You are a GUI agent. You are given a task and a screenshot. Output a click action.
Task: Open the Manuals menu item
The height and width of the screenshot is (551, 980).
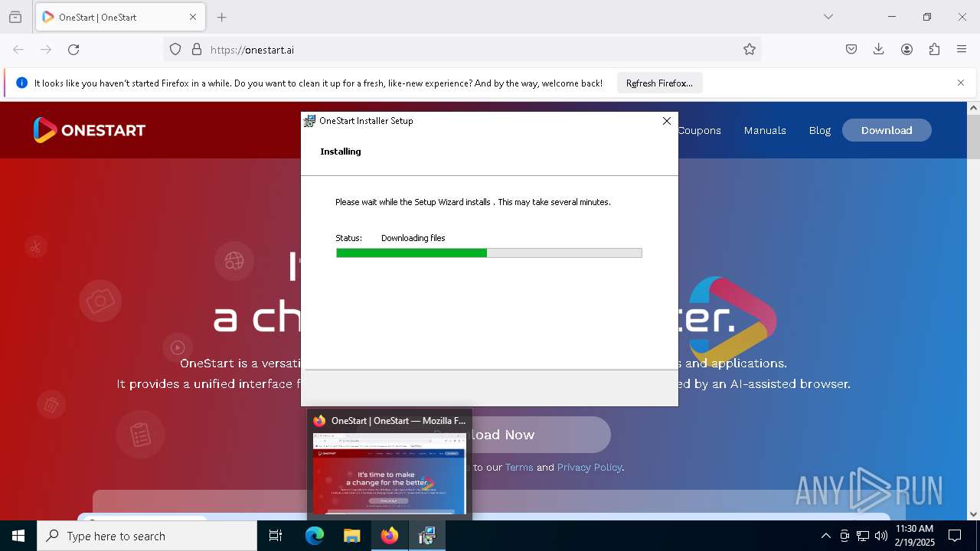click(765, 130)
